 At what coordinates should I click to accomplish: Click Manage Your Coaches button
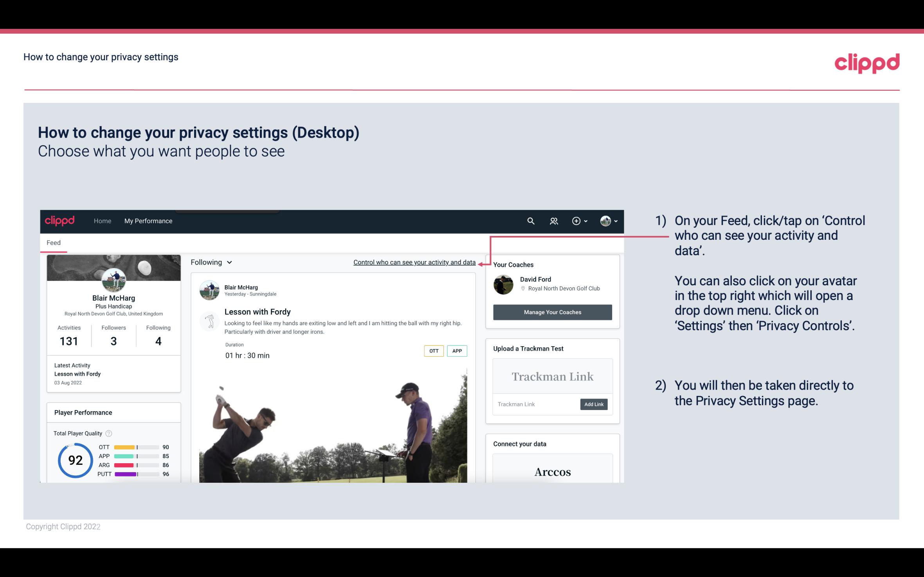tap(552, 312)
